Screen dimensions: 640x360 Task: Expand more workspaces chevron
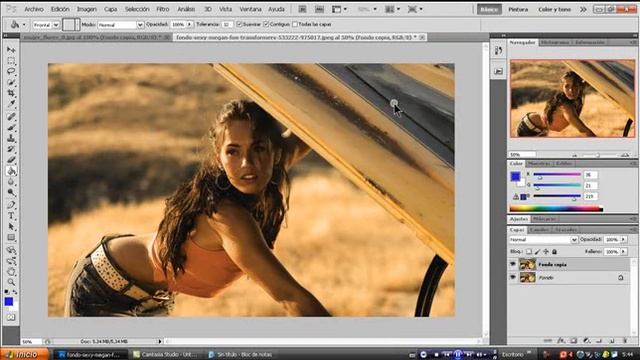click(583, 9)
